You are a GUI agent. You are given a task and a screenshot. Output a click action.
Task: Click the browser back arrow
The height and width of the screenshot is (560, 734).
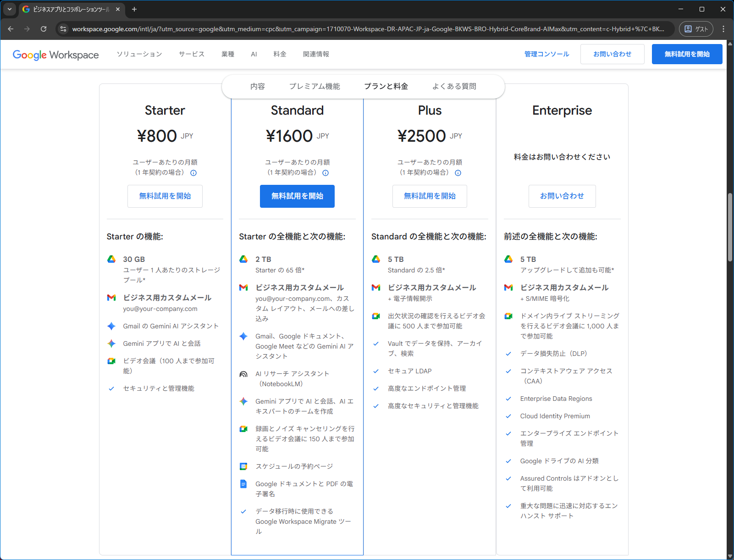tap(11, 29)
